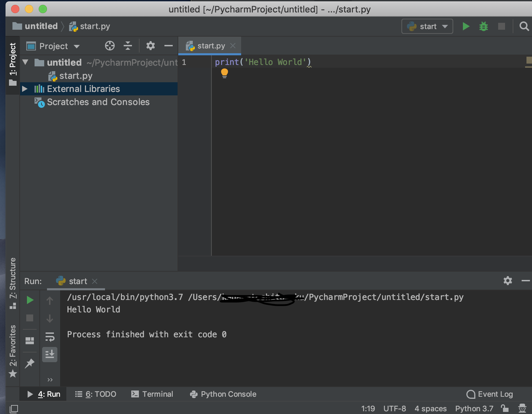Image resolution: width=532 pixels, height=414 pixels.
Task: Collapse all in Project panel
Action: 128,46
